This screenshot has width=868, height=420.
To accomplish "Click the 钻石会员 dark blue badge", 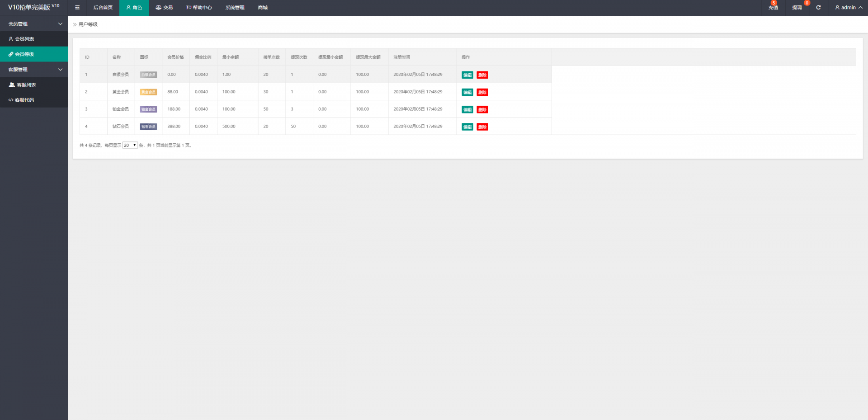I will click(x=148, y=127).
